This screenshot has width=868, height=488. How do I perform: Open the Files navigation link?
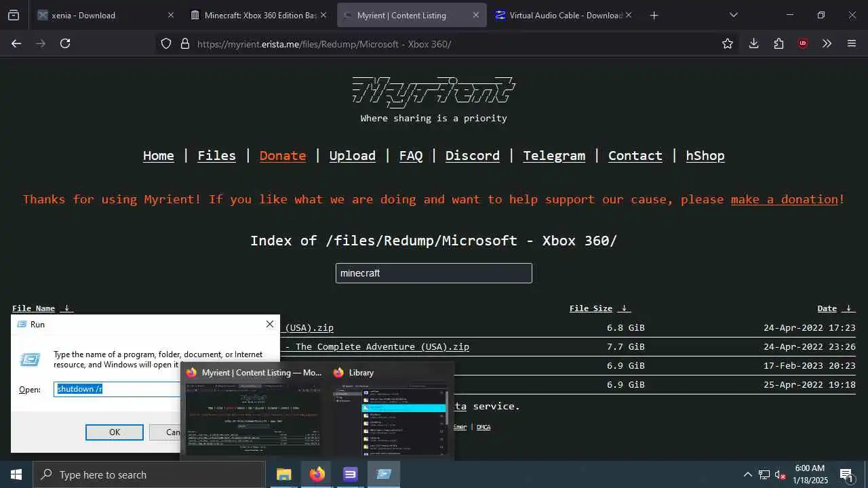tap(217, 155)
